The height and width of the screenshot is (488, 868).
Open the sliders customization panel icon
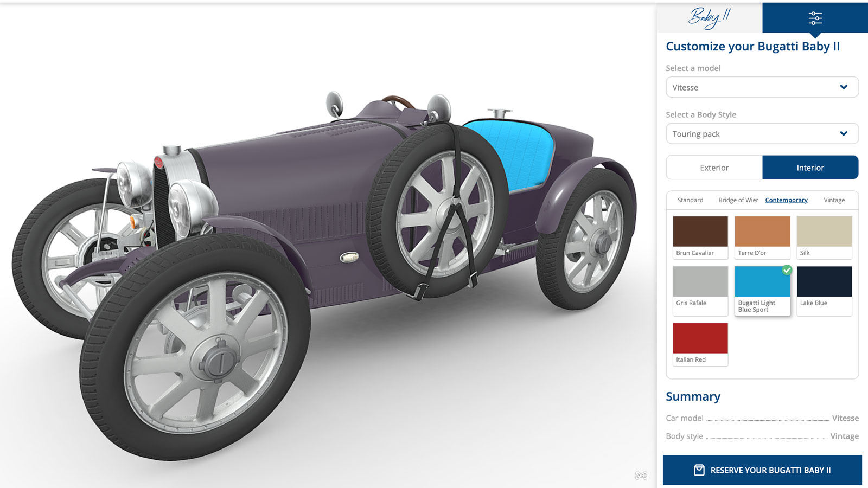tap(815, 18)
